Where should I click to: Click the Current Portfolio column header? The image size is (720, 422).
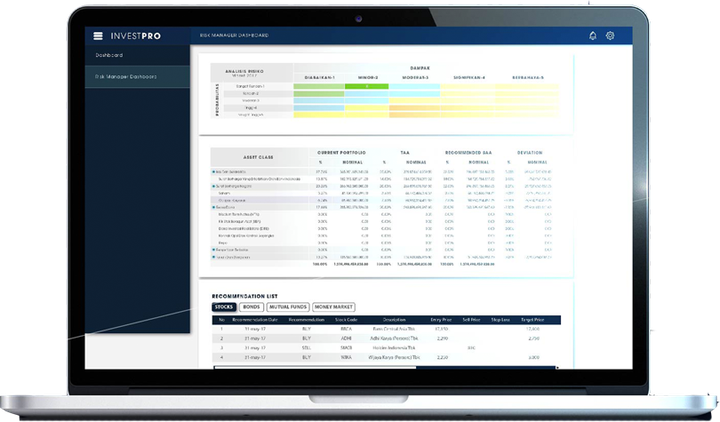[x=342, y=152]
